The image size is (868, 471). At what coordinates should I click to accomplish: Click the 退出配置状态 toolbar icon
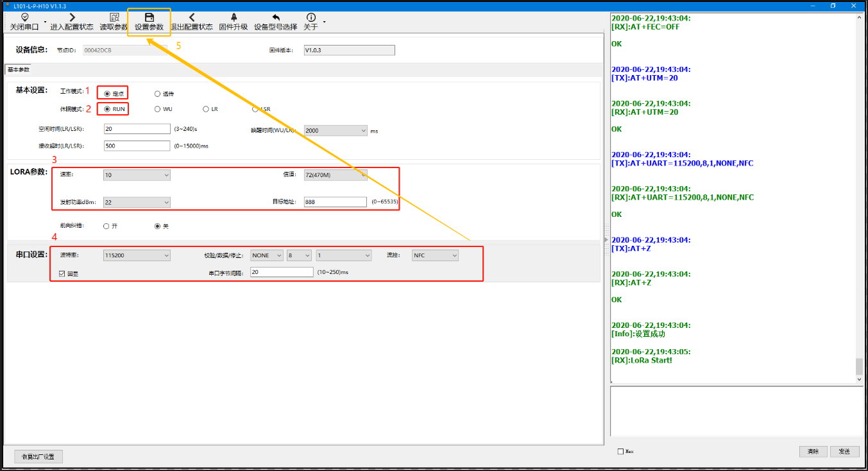click(x=192, y=17)
